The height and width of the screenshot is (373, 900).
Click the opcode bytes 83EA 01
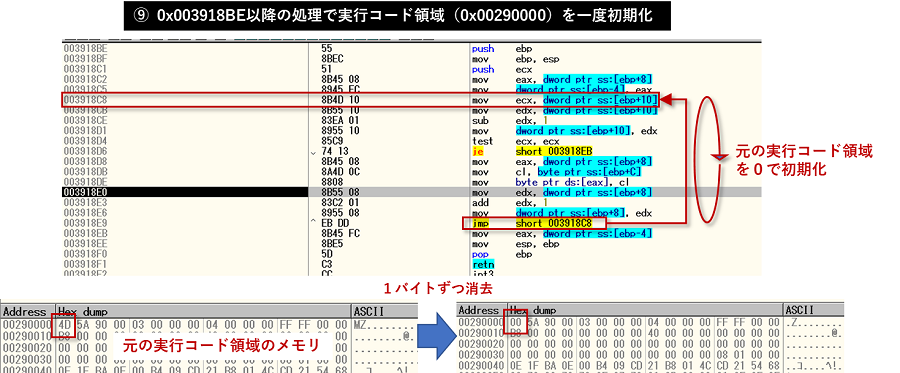coord(339,120)
